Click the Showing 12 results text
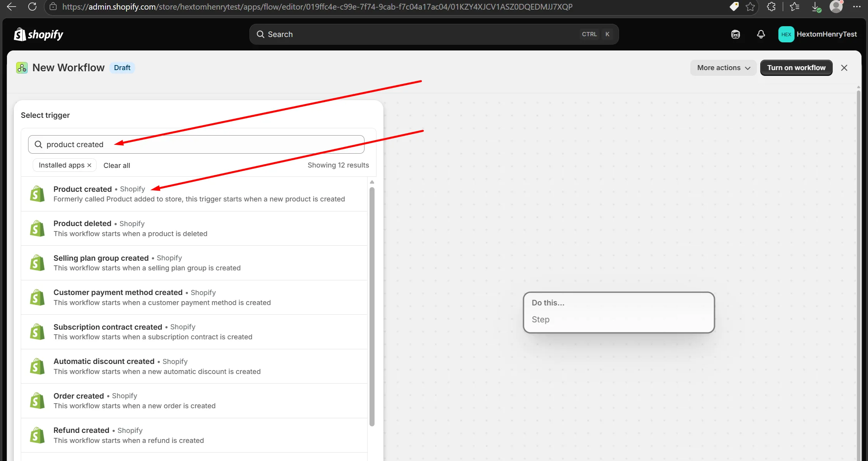Viewport: 868px width, 461px height. click(338, 165)
